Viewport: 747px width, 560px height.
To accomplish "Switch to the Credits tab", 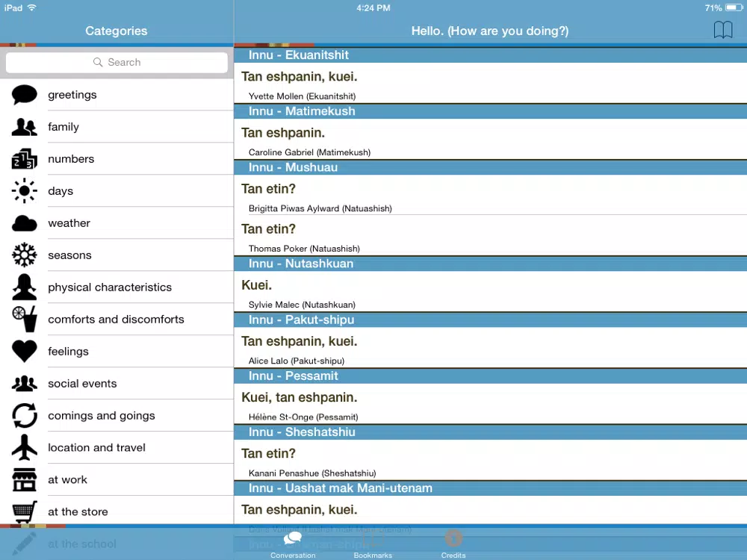I will tap(453, 544).
